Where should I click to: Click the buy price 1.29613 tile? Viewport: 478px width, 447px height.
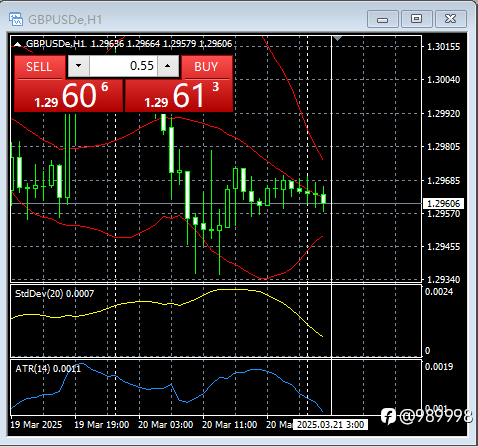point(179,96)
